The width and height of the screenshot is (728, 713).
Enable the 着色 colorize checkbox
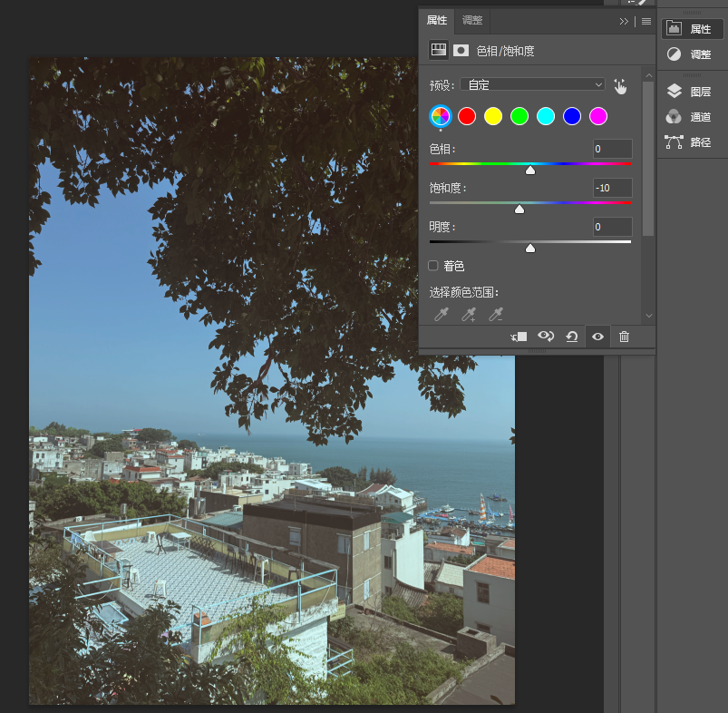(x=433, y=266)
